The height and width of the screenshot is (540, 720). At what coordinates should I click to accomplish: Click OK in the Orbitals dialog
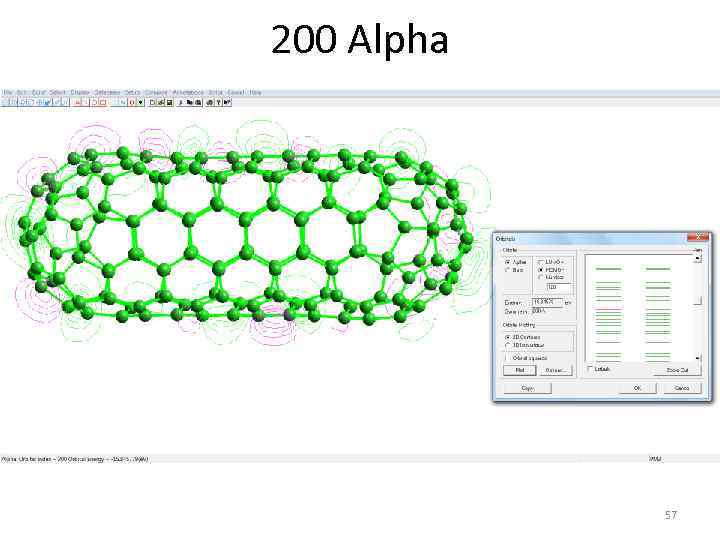(x=637, y=388)
